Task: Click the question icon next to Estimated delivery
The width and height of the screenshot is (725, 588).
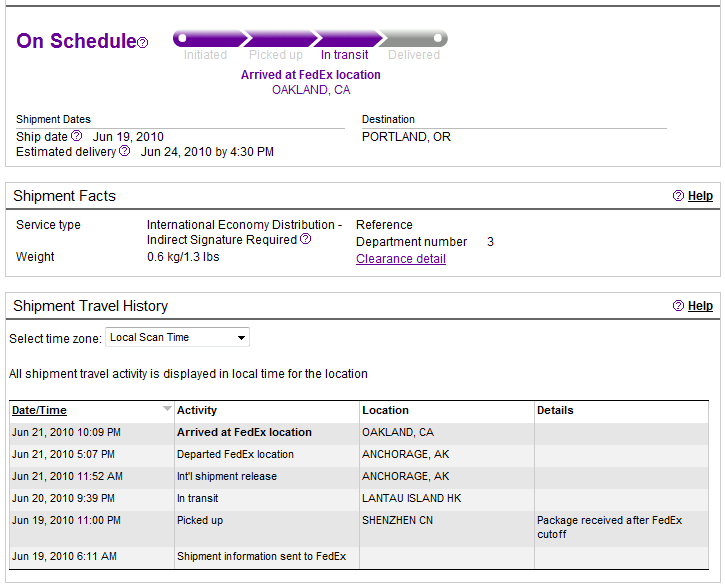Action: pos(124,151)
